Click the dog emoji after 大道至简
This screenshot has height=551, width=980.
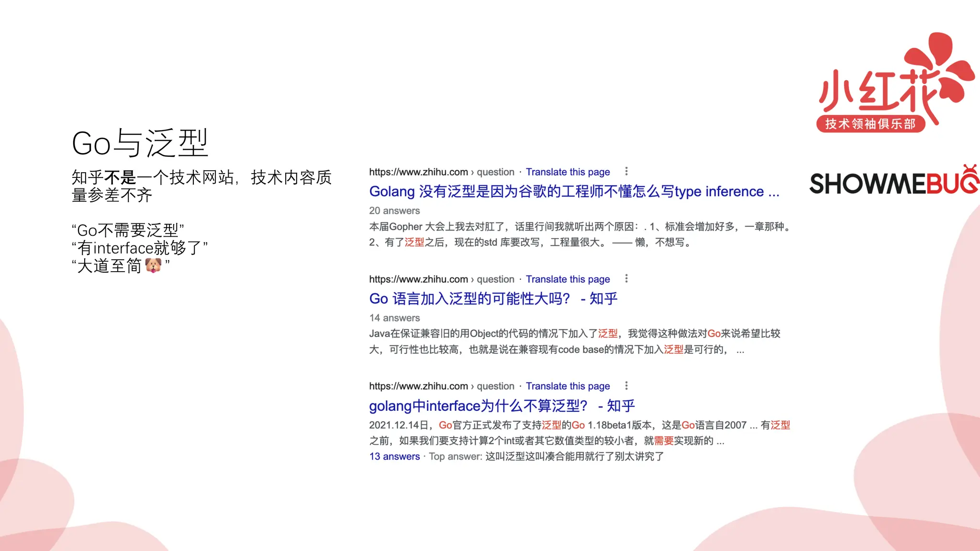(x=153, y=265)
